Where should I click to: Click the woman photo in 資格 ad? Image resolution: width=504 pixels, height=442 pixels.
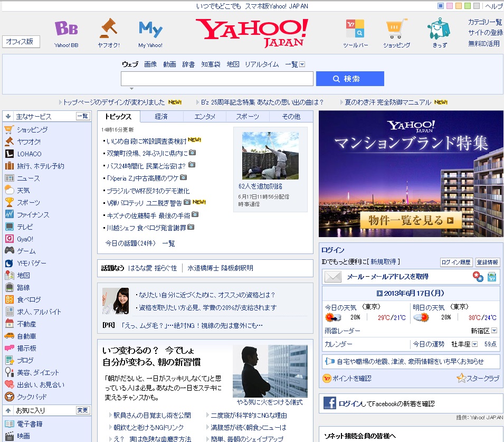(116, 301)
